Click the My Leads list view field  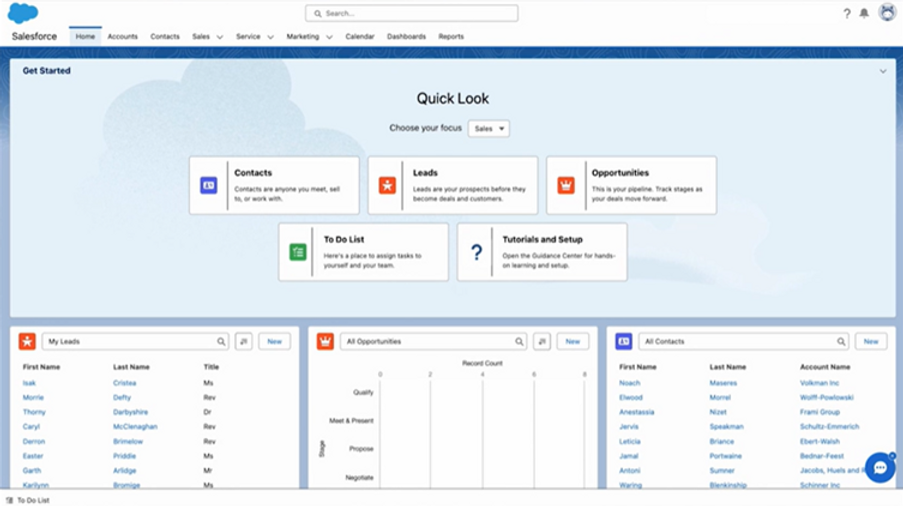[x=135, y=341]
